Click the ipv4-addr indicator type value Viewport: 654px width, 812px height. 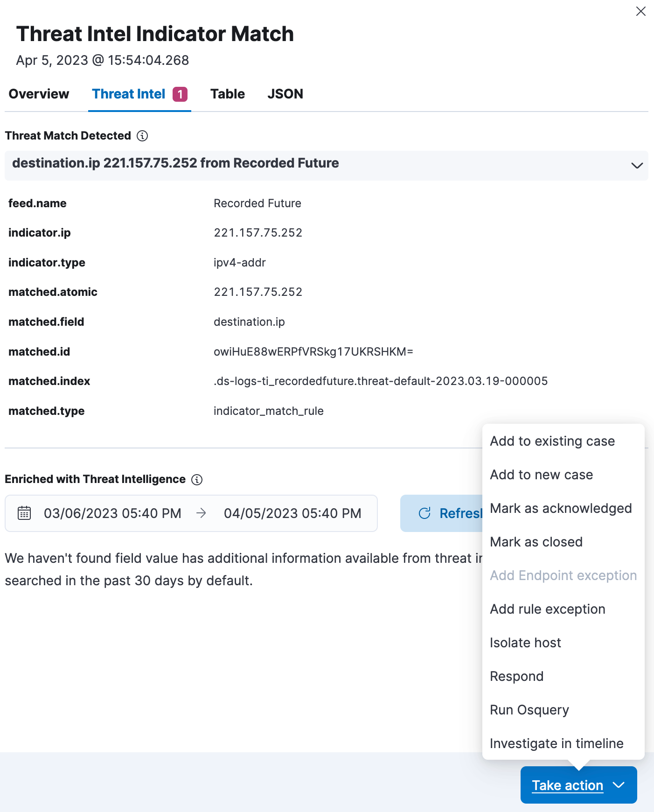[x=240, y=263]
